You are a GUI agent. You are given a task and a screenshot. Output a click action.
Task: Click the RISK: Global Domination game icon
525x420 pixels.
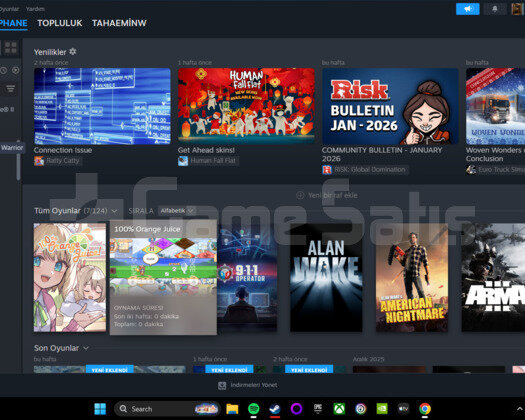click(x=327, y=170)
